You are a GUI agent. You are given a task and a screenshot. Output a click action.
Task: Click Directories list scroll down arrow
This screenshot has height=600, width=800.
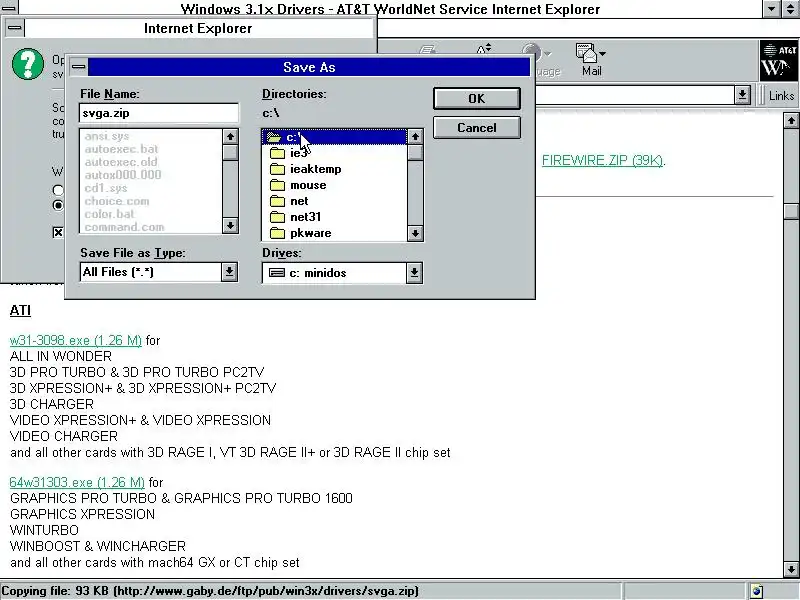(x=415, y=233)
